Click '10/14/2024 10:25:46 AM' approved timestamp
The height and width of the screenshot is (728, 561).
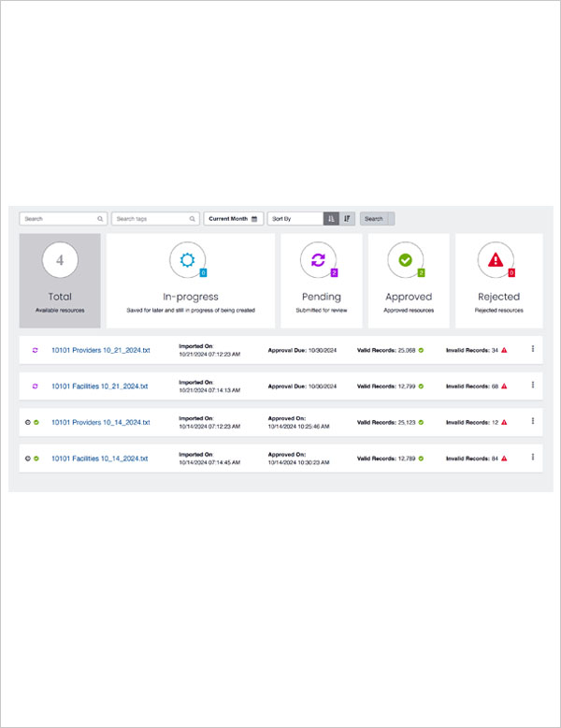pyautogui.click(x=299, y=426)
